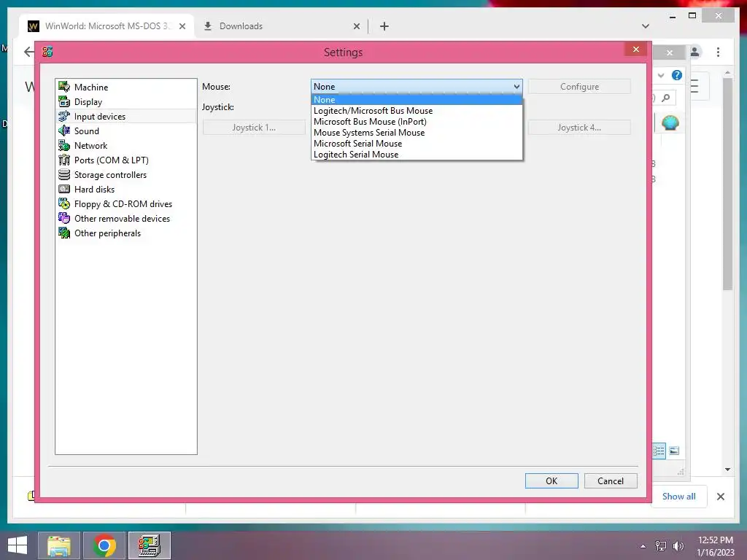Screen dimensions: 747x560
Task: Choose Logitech Serial Mouse option
Action: click(417, 155)
